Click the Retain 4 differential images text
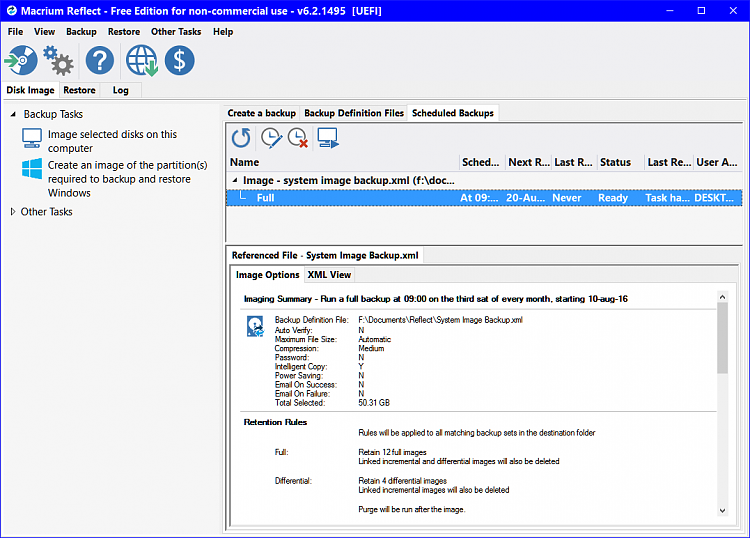This screenshot has height=538, width=750. [x=402, y=481]
